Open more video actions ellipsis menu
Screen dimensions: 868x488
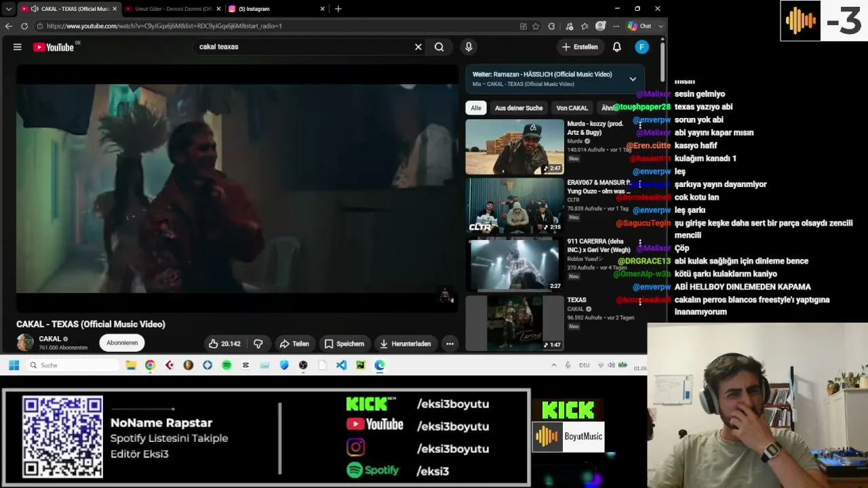[x=450, y=344]
